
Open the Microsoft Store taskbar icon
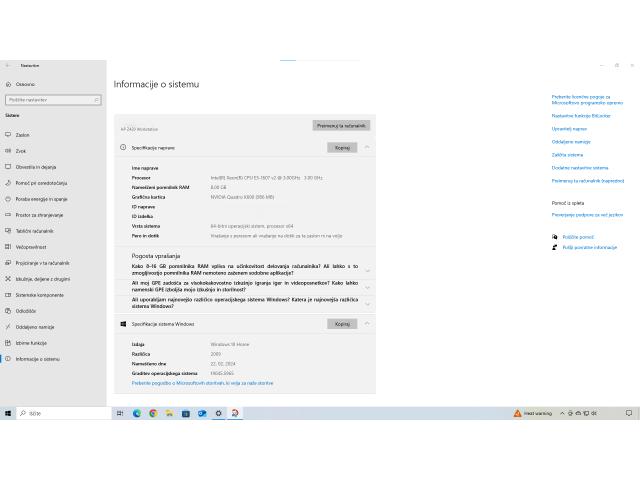[x=186, y=413]
